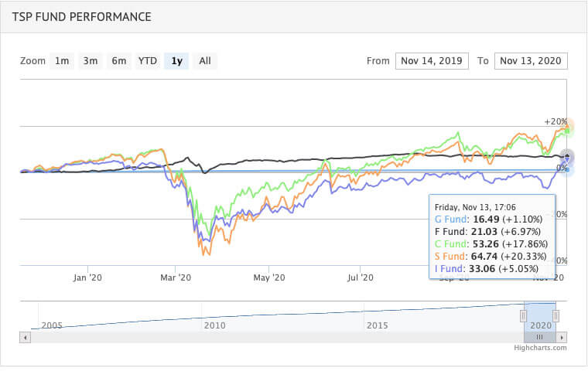The image size is (588, 371).
Task: Open the Highcharts.com credit link
Action: [540, 348]
